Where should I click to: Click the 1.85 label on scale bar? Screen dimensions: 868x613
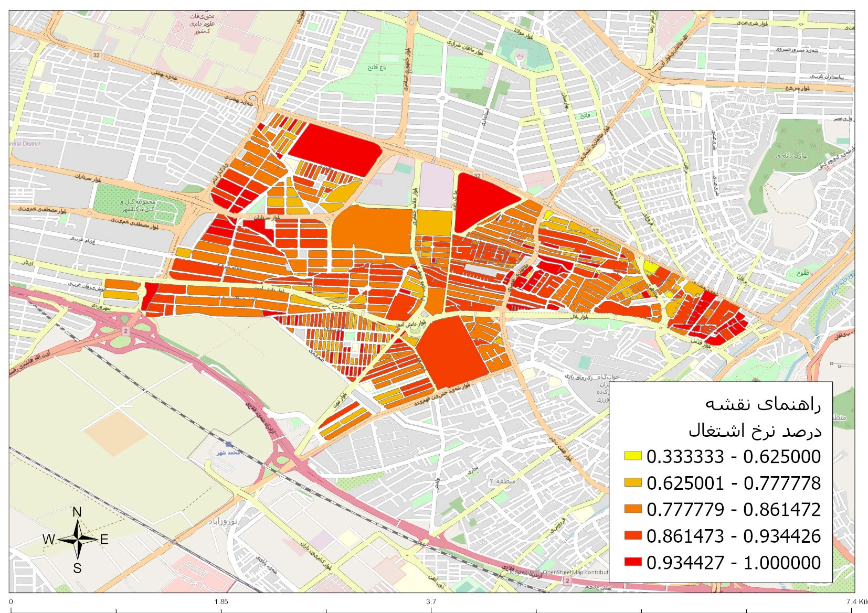tap(221, 601)
